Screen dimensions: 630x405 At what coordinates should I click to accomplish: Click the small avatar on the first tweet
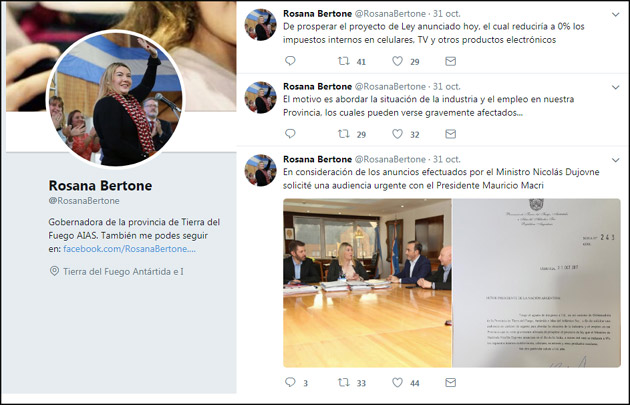pyautogui.click(x=261, y=24)
